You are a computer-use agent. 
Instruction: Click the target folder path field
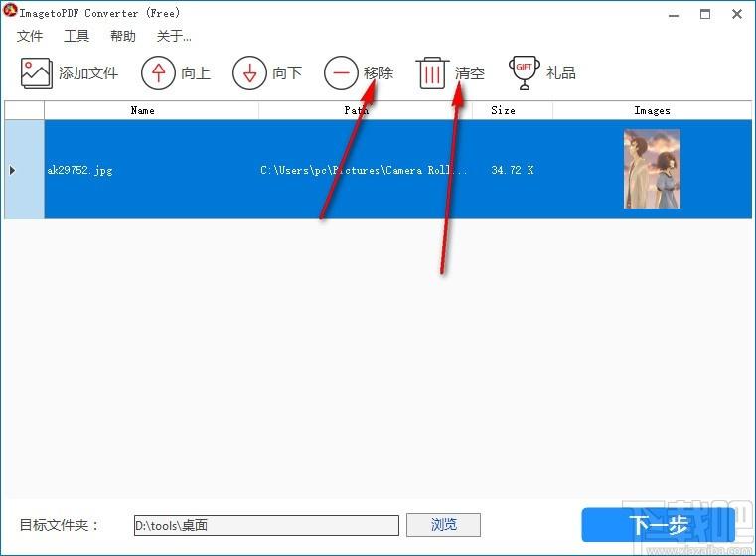click(266, 525)
